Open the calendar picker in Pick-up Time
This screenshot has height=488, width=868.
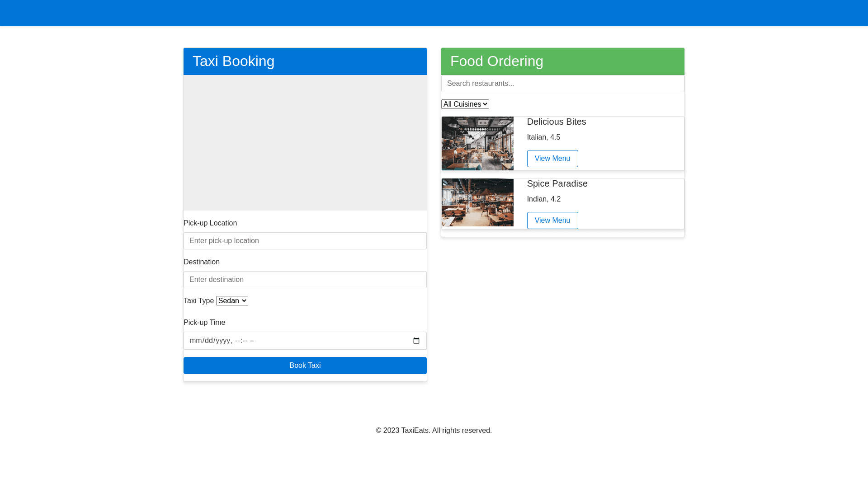tap(416, 341)
